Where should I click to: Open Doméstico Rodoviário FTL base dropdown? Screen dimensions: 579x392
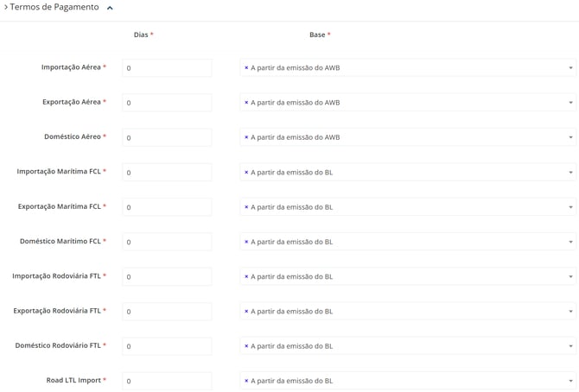coord(570,346)
